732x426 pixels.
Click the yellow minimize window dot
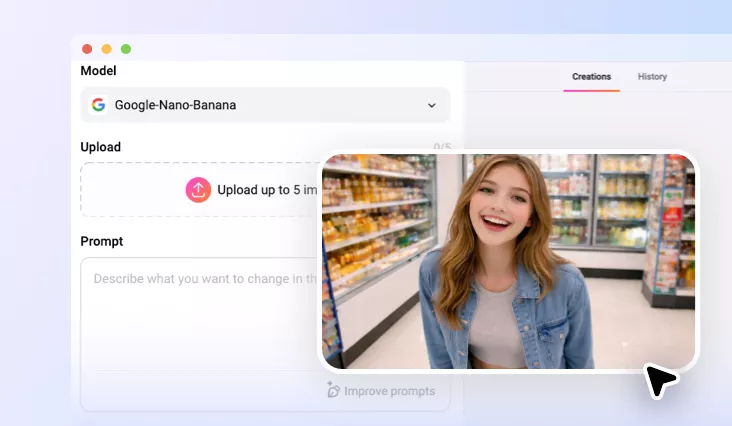[106, 49]
